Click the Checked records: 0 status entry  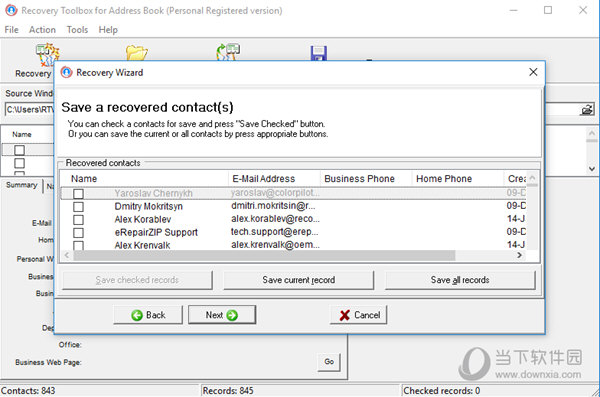point(442,391)
